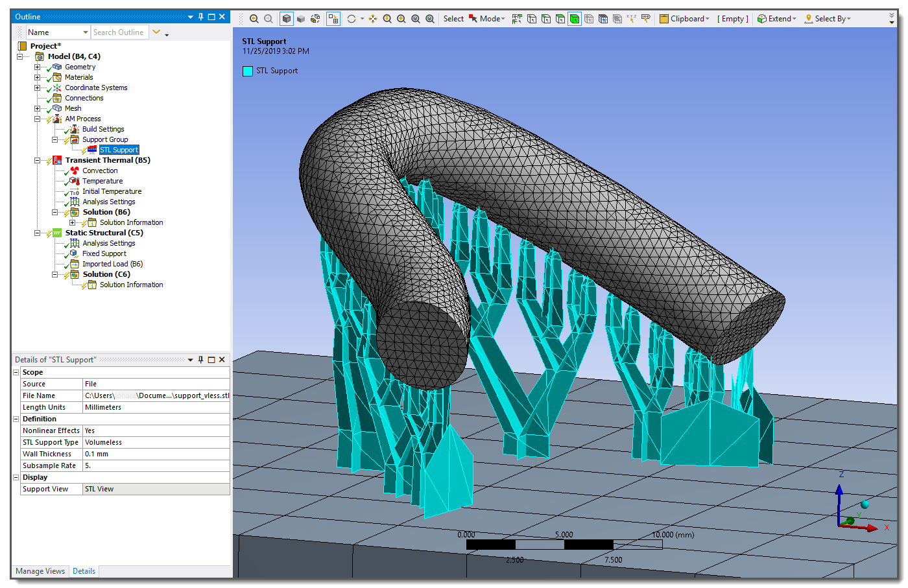Click the Search Outline input field

(x=119, y=32)
